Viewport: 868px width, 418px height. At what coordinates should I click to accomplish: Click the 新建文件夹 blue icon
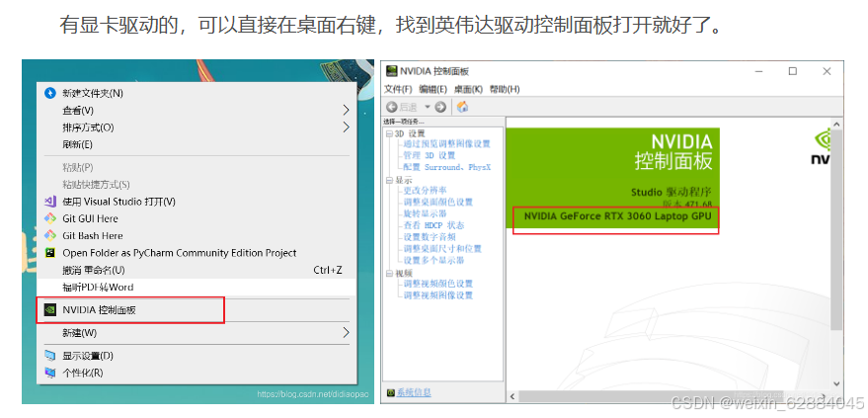click(x=50, y=93)
